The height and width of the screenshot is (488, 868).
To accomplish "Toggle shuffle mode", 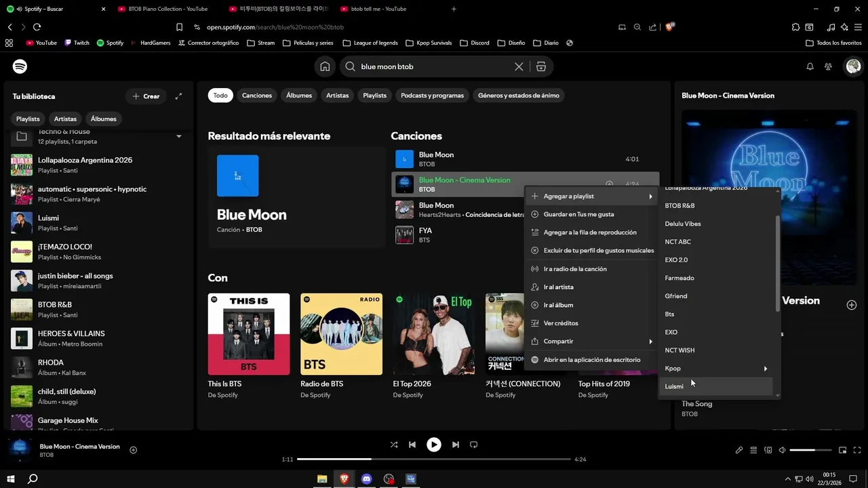I will click(394, 445).
